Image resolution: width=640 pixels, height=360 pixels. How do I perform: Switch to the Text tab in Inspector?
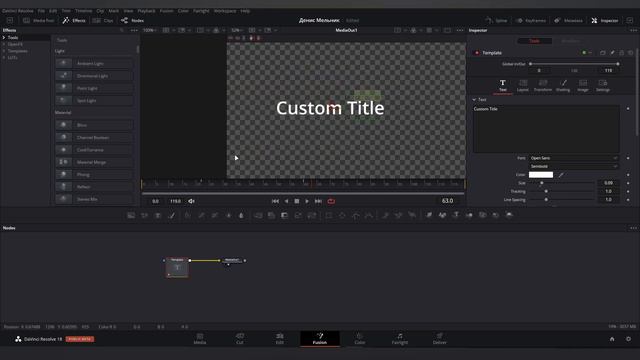click(503, 86)
